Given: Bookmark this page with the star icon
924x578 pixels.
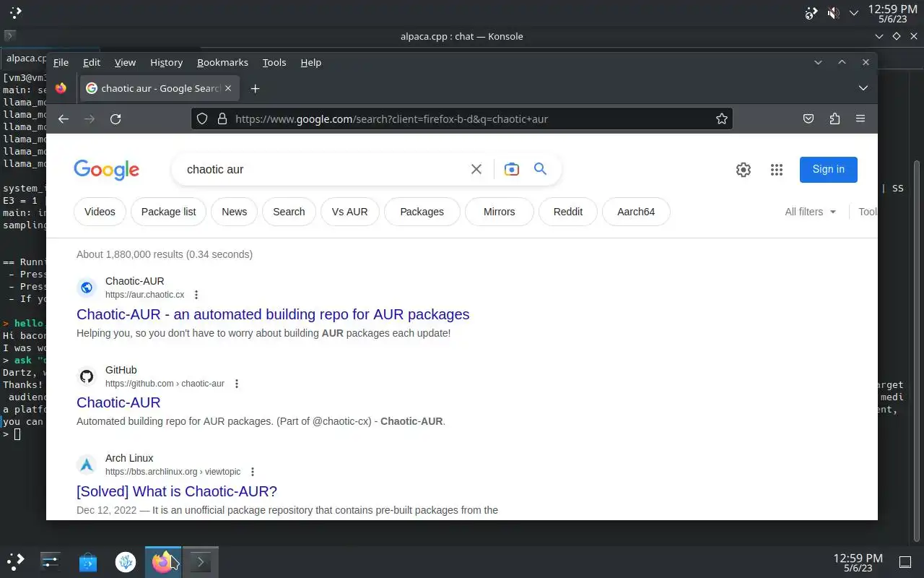Looking at the screenshot, I should click(721, 118).
